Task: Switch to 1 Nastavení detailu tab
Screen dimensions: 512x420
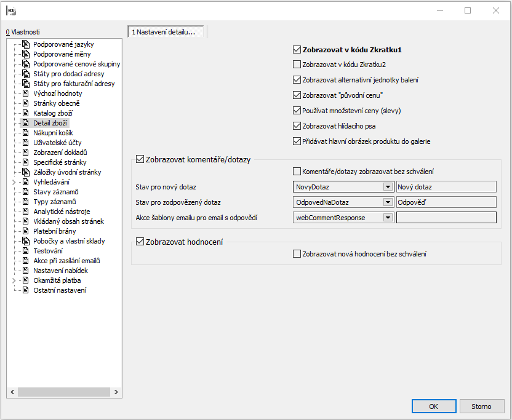Action: pyautogui.click(x=165, y=32)
